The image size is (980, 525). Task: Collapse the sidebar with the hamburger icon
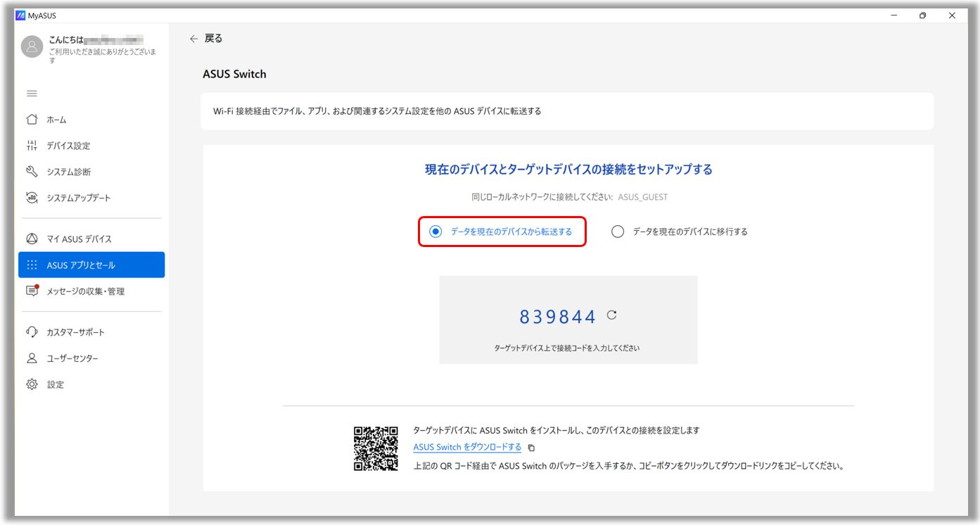point(32,94)
